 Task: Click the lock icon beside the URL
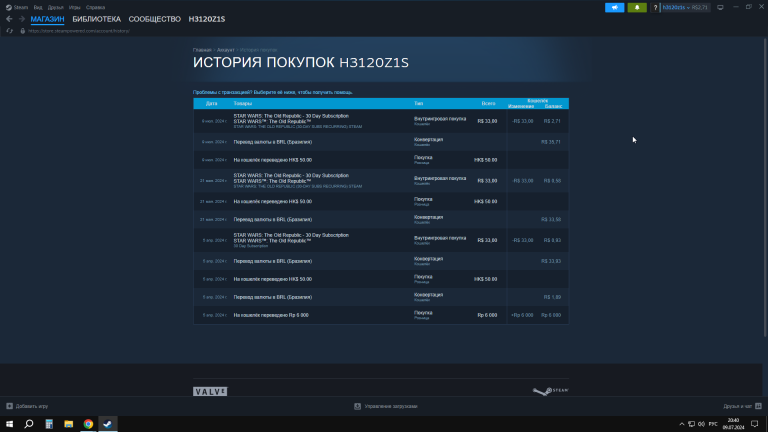point(23,31)
